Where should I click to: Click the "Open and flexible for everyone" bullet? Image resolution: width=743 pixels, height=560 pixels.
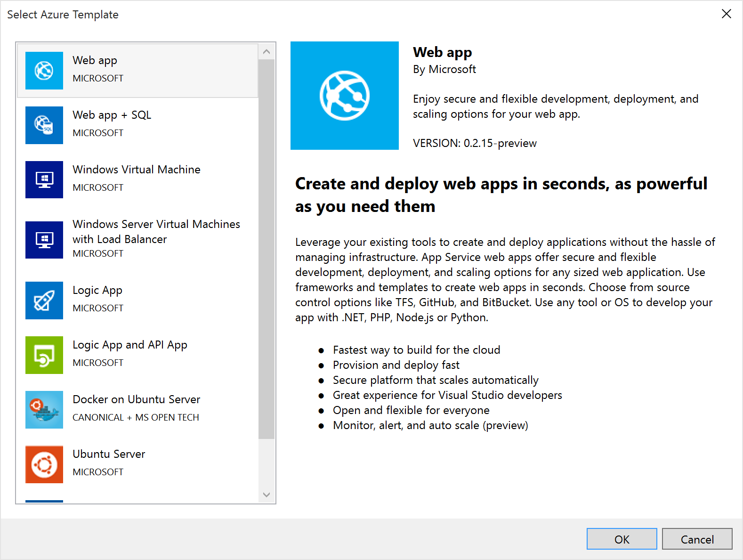(x=411, y=410)
